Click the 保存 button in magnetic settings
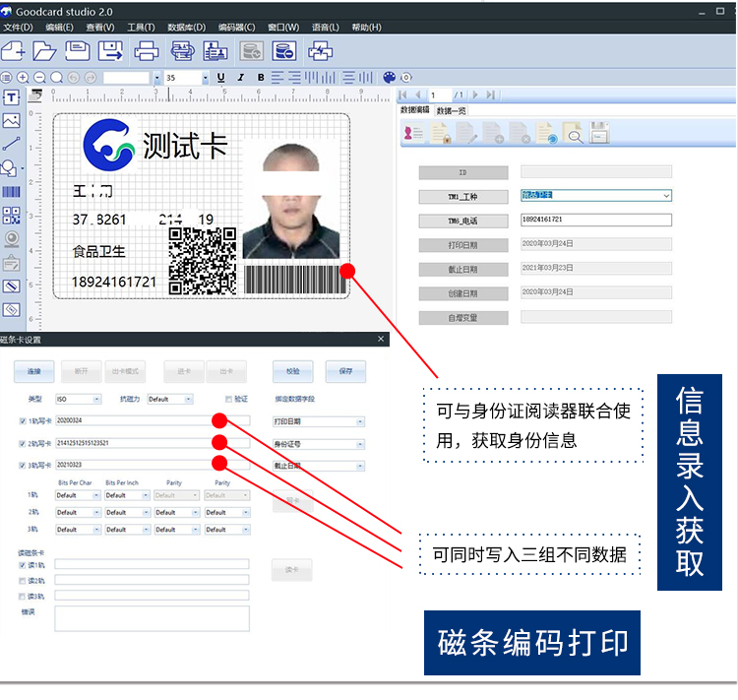This screenshot has width=738, height=700. click(x=345, y=371)
